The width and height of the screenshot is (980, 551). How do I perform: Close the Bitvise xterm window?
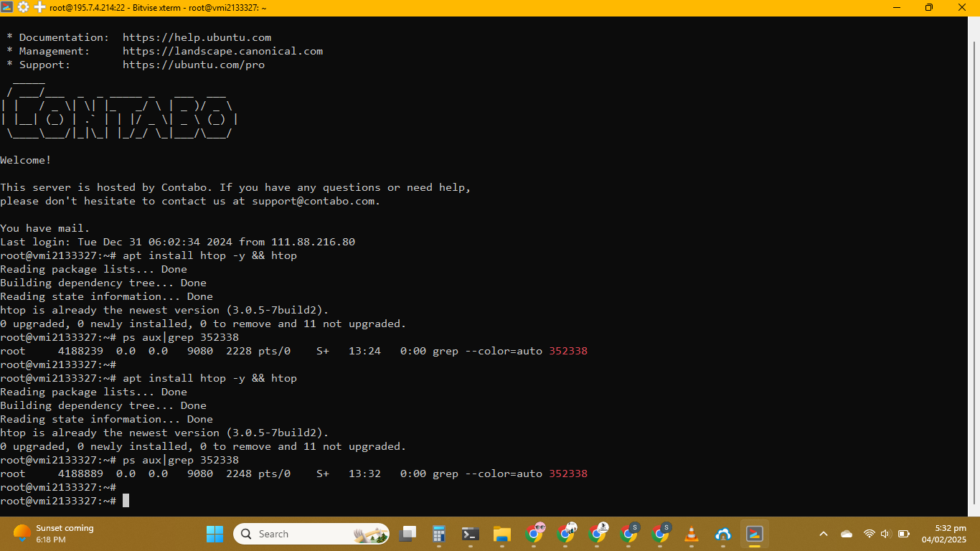(963, 7)
